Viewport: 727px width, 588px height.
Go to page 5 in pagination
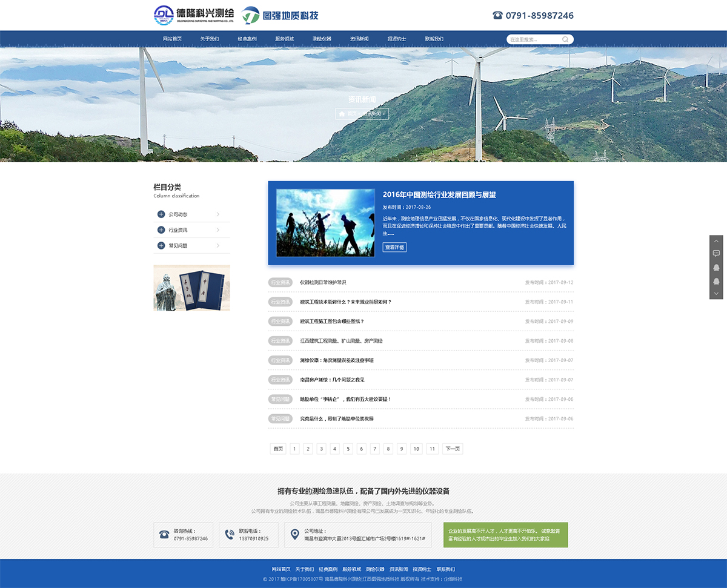[x=348, y=449]
